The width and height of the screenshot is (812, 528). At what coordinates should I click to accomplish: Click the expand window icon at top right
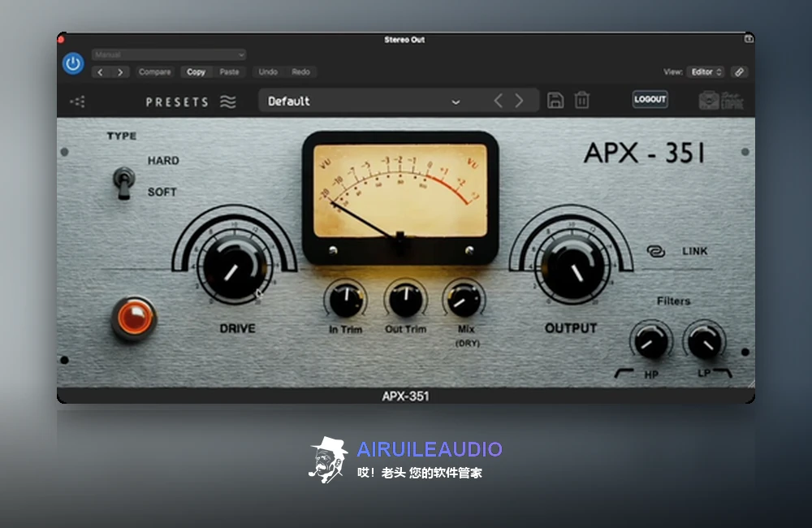click(749, 39)
